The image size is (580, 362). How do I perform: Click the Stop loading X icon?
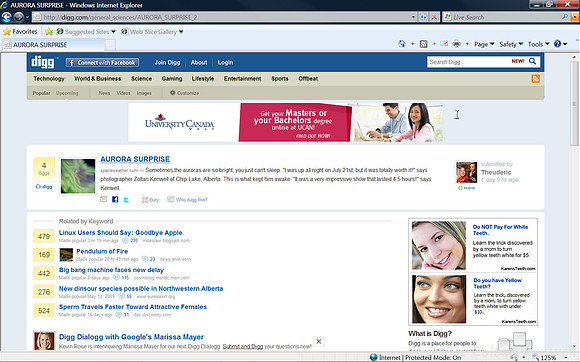point(434,17)
